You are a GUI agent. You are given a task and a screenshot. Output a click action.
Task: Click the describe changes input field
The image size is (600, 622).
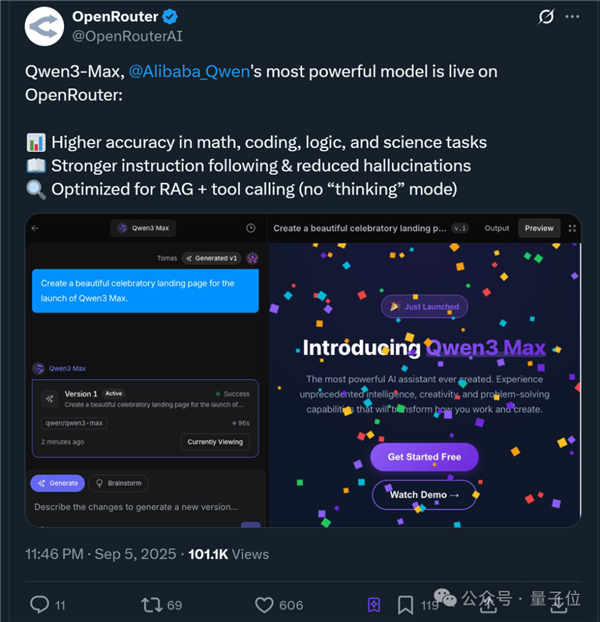point(135,507)
